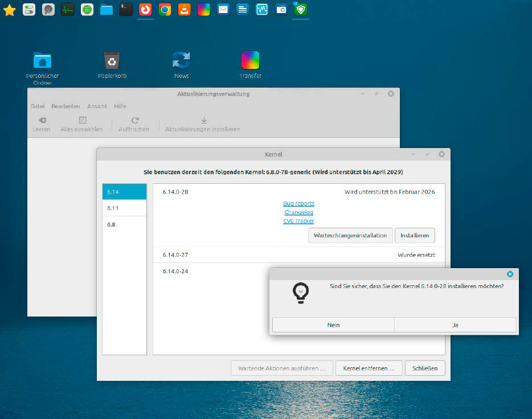Open the terminal from the top panel
The height and width of the screenshot is (419, 532).
[126, 9]
